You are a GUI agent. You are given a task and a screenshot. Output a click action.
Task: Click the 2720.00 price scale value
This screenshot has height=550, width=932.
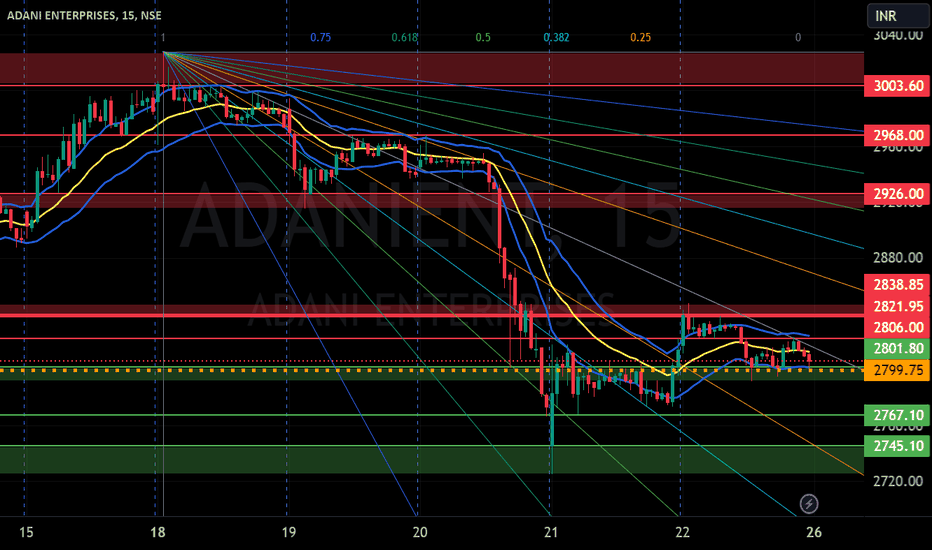pos(898,481)
